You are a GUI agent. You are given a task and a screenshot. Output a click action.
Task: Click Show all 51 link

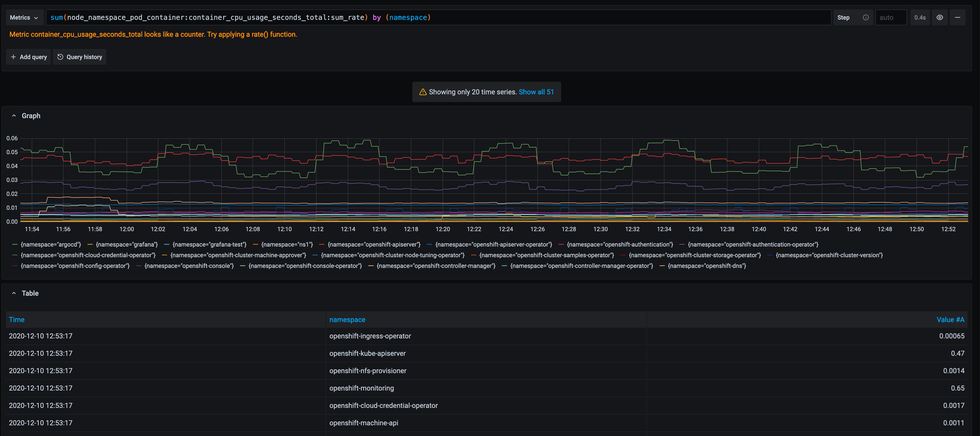(536, 92)
